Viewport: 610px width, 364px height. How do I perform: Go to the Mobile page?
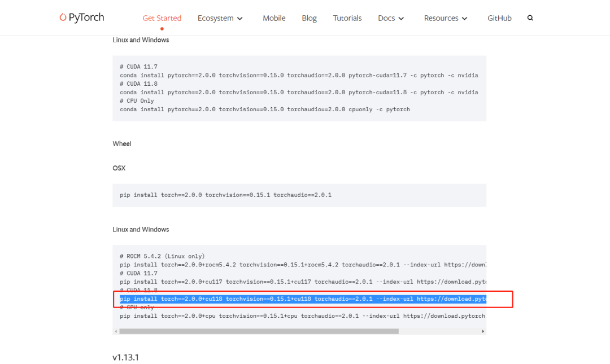coord(274,18)
